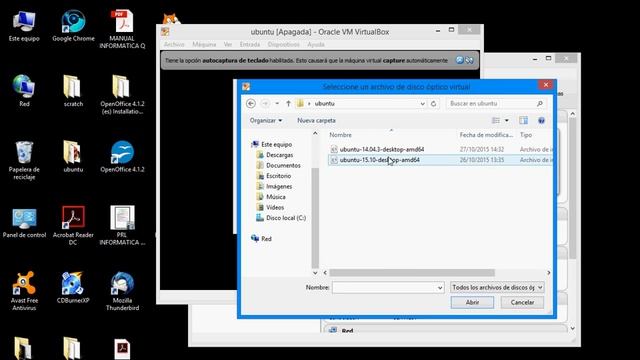Image resolution: width=640 pixels, height=360 pixels.
Task: Click search magnifier in Buscar en ubuntu
Action: click(x=540, y=104)
